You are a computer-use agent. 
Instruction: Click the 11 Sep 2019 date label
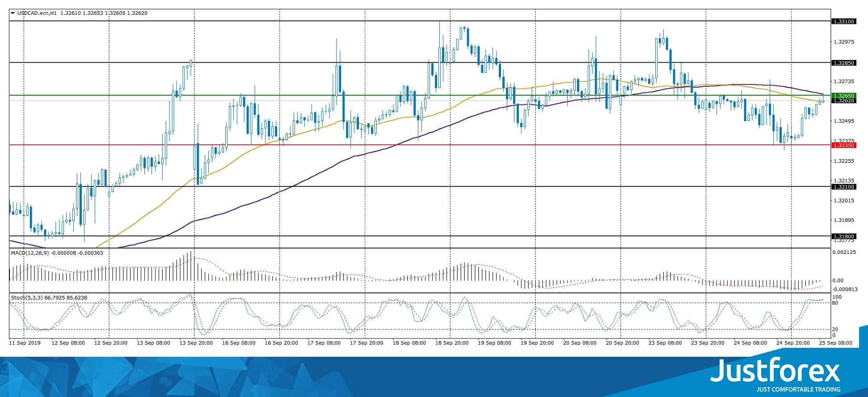(25, 343)
